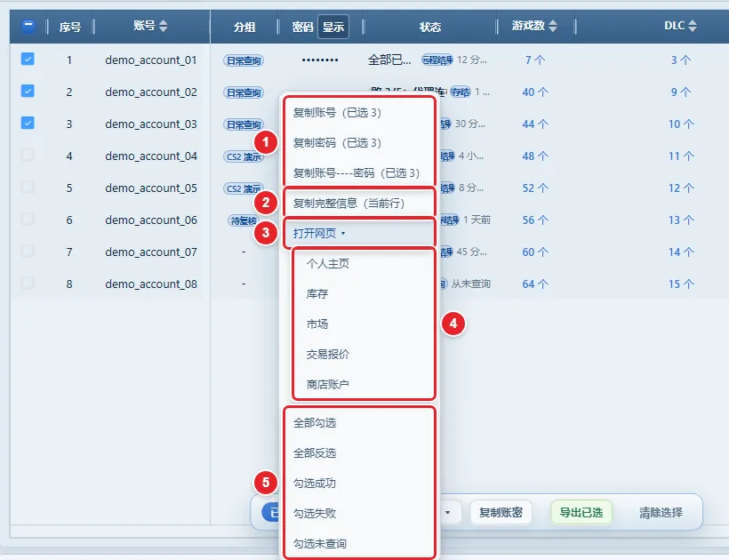Image resolution: width=729 pixels, height=560 pixels.
Task: Click the 从未查询 status text
Action: point(470,284)
